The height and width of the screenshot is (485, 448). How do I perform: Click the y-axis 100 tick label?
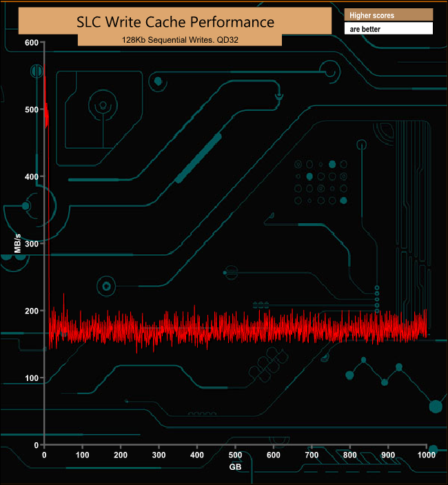pos(32,378)
